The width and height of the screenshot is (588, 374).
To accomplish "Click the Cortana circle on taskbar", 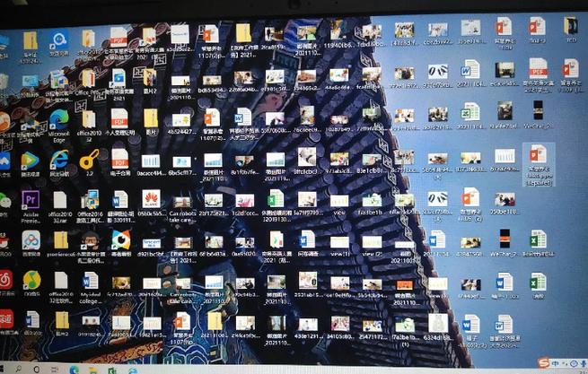I will click(37, 370).
